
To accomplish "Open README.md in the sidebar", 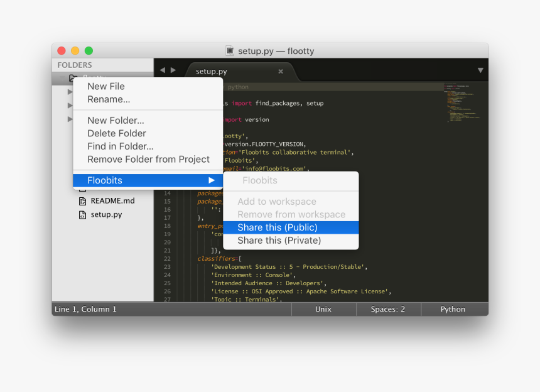I will [x=112, y=201].
